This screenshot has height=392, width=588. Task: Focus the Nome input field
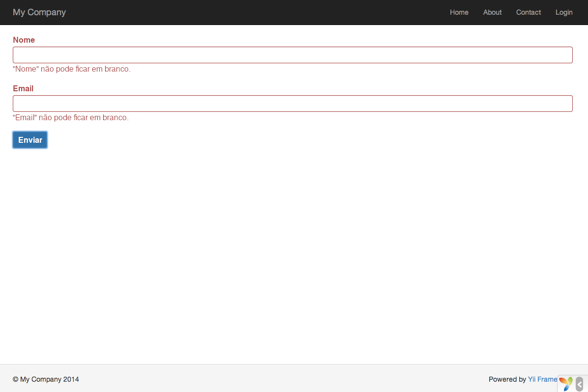tap(292, 55)
